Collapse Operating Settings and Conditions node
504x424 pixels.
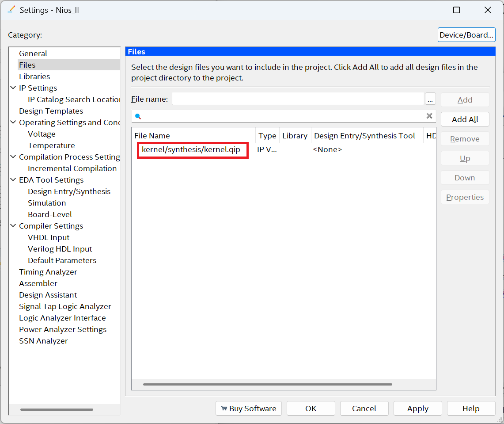[13, 122]
